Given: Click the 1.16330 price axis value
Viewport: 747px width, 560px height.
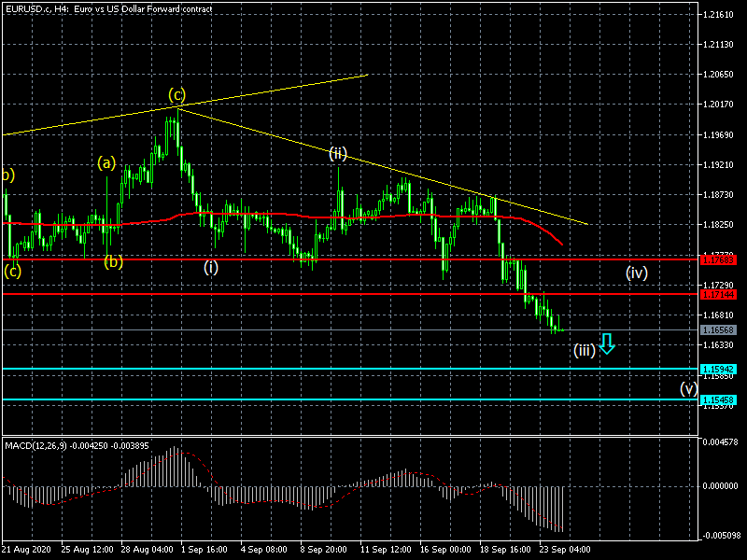Looking at the screenshot, I should 718,344.
